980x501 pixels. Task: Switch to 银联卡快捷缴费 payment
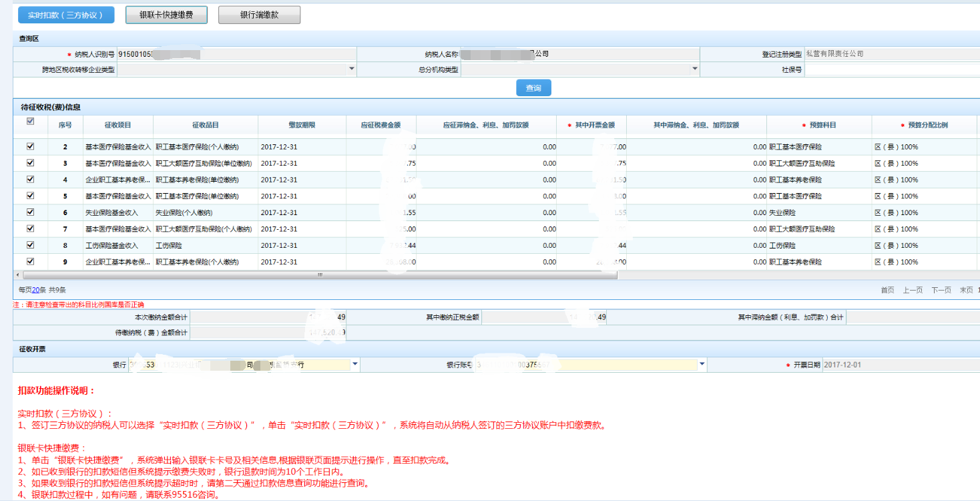coord(166,15)
